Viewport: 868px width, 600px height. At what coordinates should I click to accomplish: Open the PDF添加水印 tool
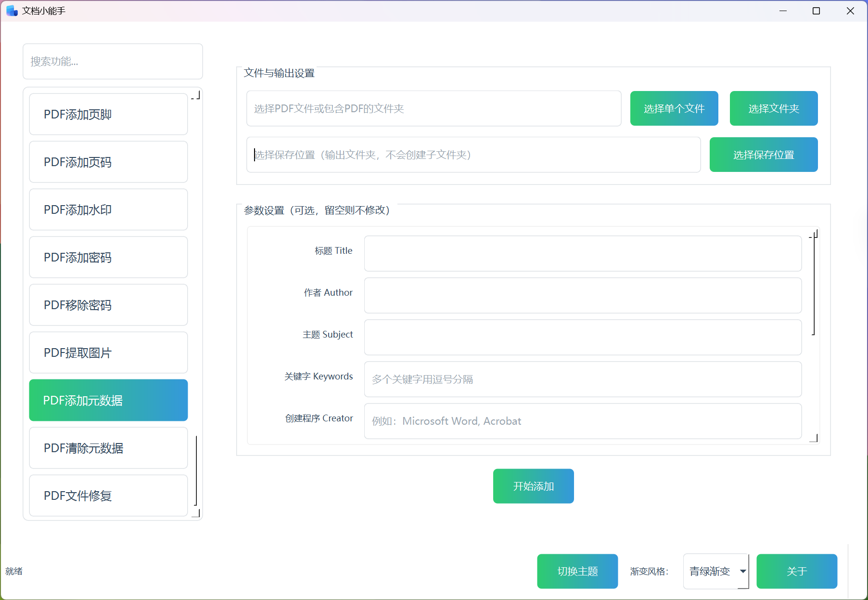coord(108,209)
